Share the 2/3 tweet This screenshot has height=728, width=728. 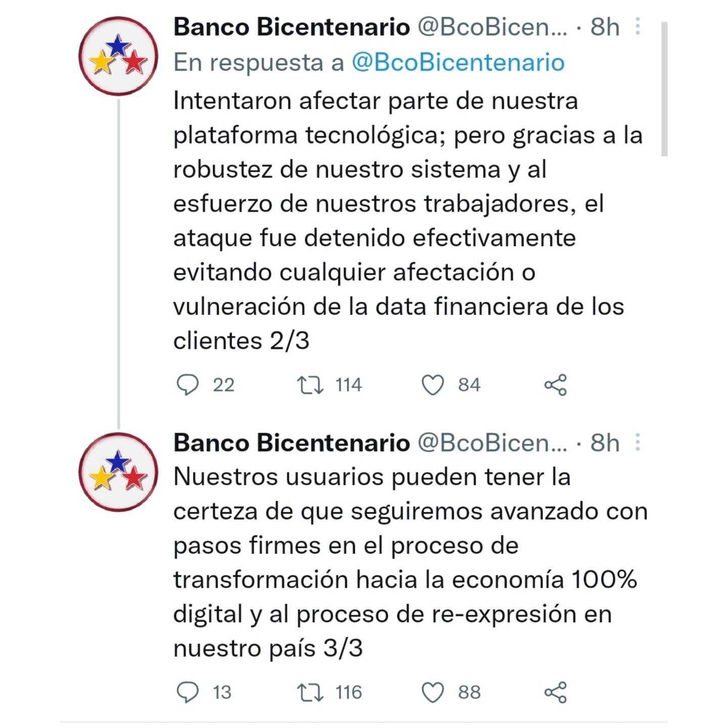point(555,385)
